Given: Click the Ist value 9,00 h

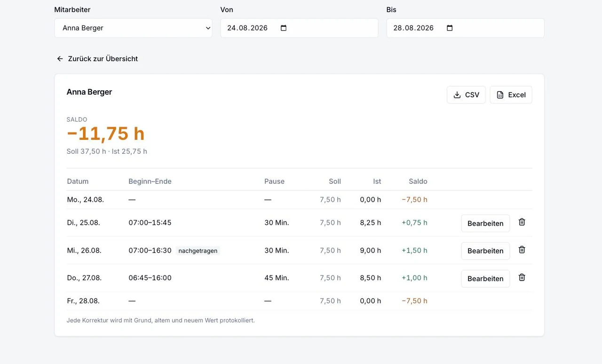Looking at the screenshot, I should (371, 250).
